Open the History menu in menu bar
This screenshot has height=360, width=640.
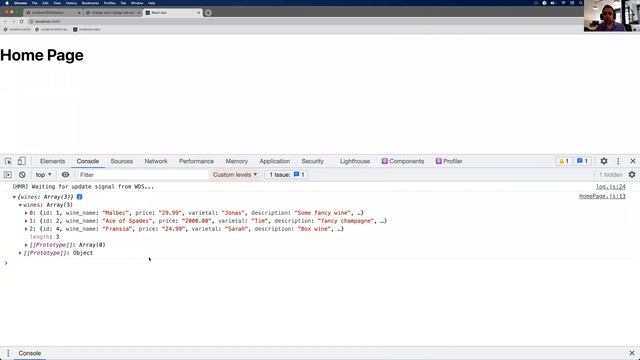coord(71,3)
